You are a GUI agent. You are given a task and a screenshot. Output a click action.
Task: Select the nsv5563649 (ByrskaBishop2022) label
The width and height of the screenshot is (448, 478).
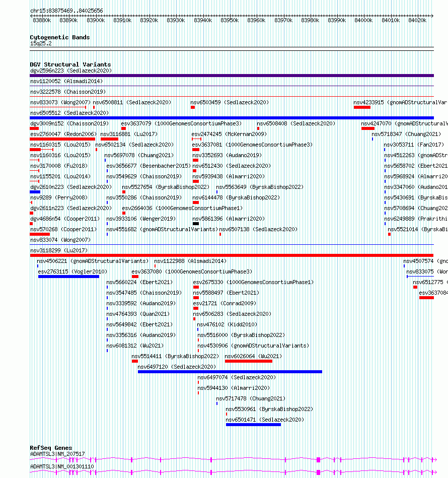click(260, 187)
